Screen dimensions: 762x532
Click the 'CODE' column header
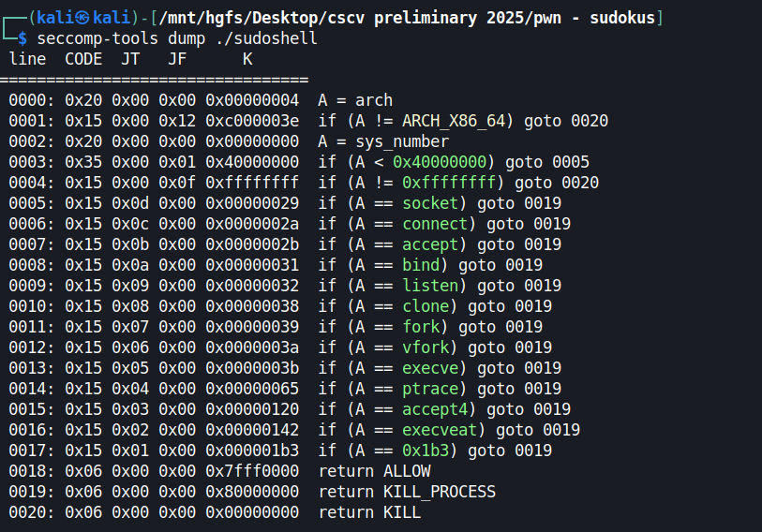point(83,59)
